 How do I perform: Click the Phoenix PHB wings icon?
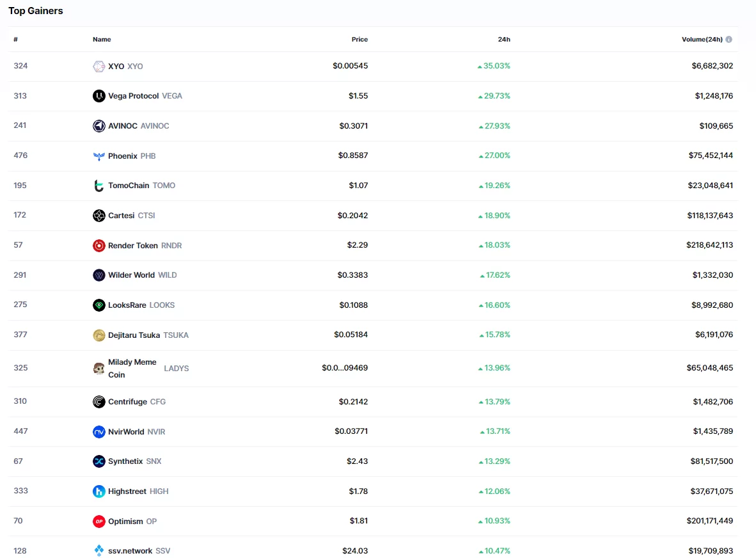point(98,155)
